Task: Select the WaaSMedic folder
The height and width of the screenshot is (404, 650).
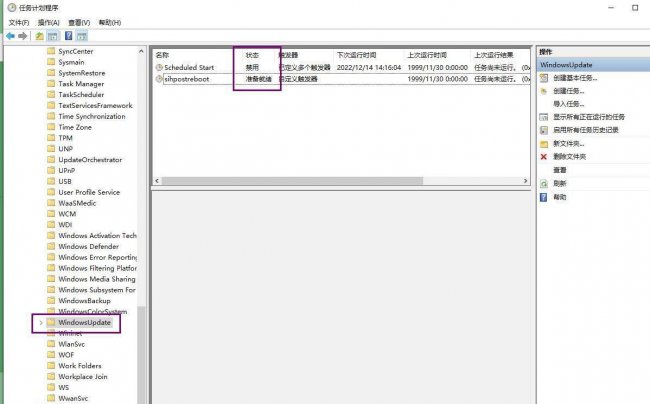Action: coord(77,203)
